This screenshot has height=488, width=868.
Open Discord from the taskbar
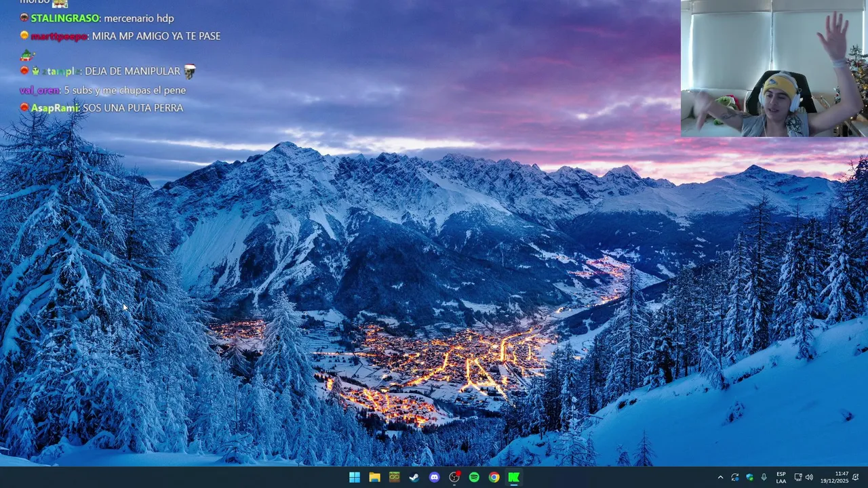pyautogui.click(x=434, y=477)
